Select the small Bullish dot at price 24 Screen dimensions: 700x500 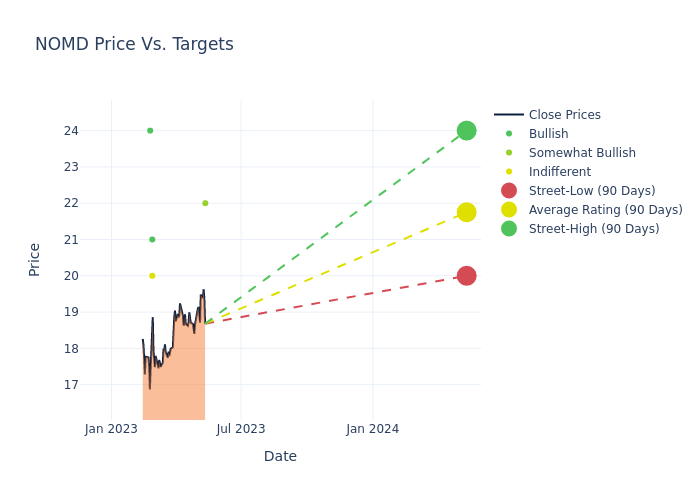click(x=150, y=130)
